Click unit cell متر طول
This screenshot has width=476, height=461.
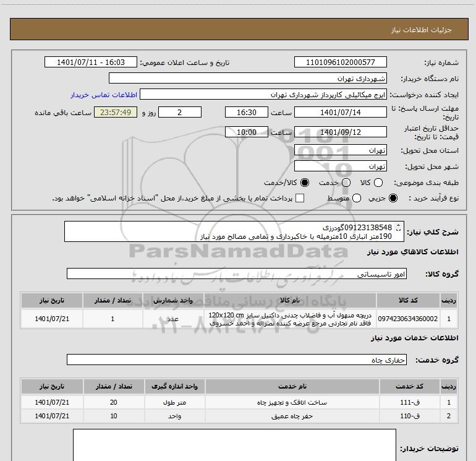click(x=174, y=402)
